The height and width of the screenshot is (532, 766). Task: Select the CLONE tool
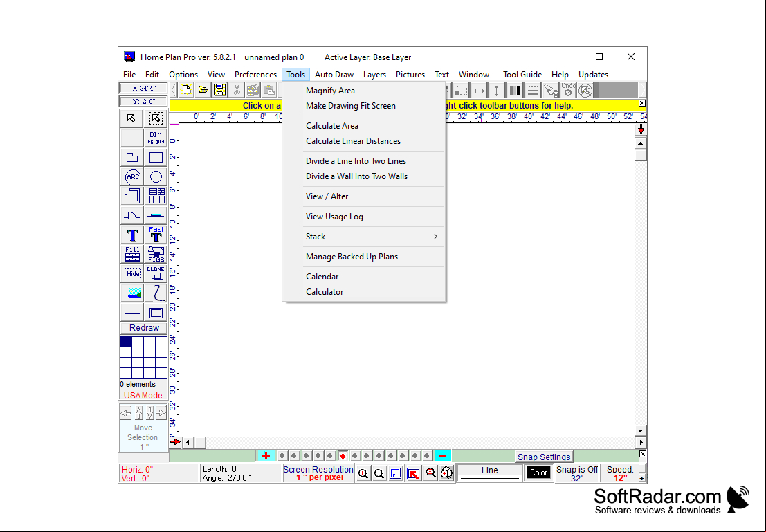(x=156, y=273)
